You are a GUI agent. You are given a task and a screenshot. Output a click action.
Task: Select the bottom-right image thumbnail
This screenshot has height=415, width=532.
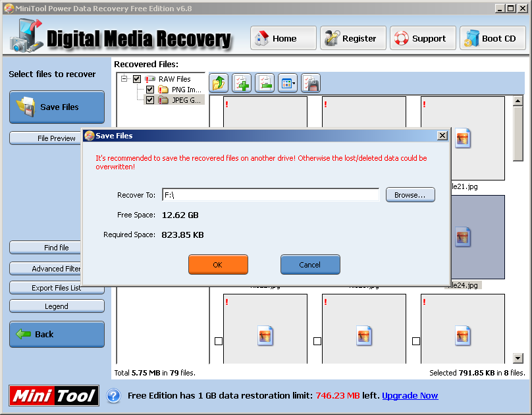(x=463, y=329)
